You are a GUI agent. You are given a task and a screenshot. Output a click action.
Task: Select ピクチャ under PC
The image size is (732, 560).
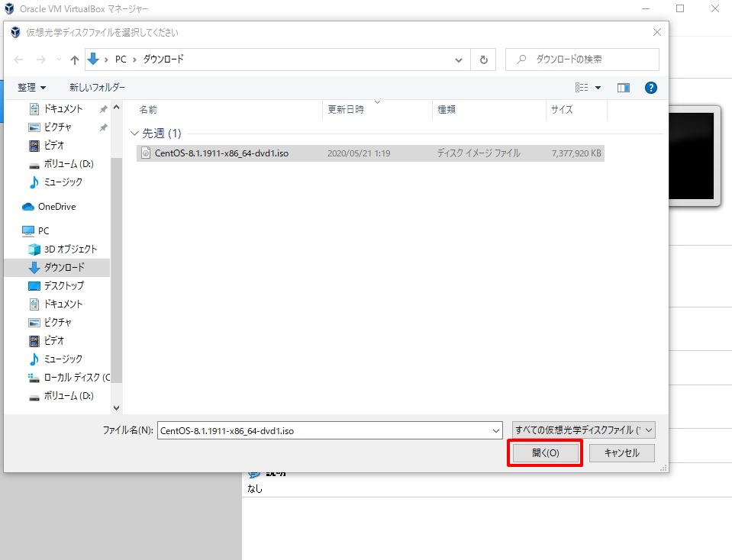[57, 322]
